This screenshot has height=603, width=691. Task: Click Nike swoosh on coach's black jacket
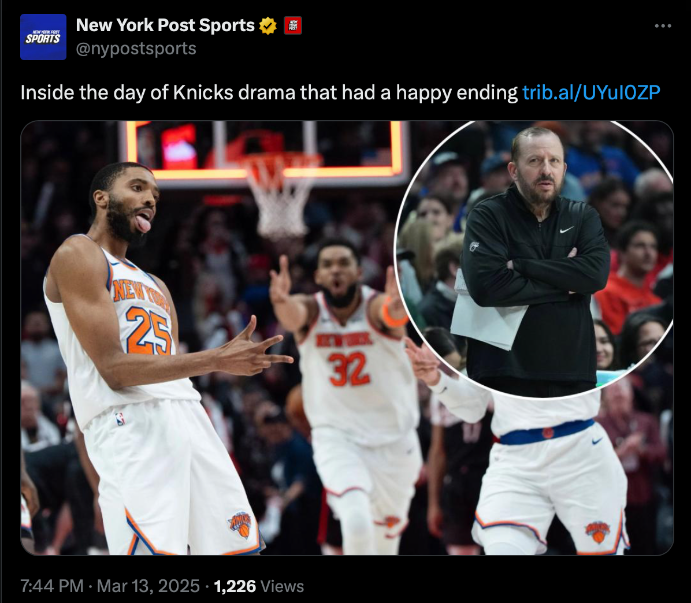coord(566,230)
